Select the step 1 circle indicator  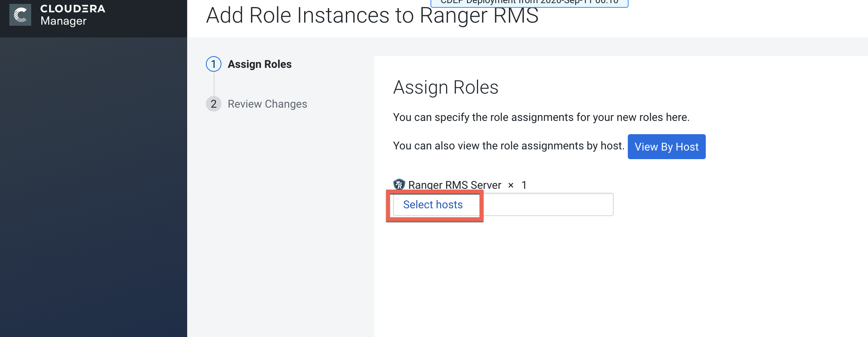[x=213, y=64]
